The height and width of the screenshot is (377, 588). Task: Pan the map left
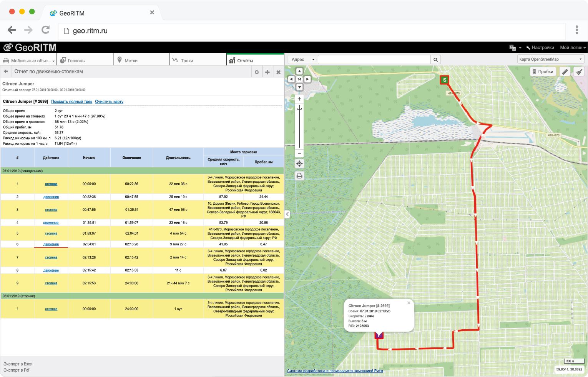(x=291, y=79)
